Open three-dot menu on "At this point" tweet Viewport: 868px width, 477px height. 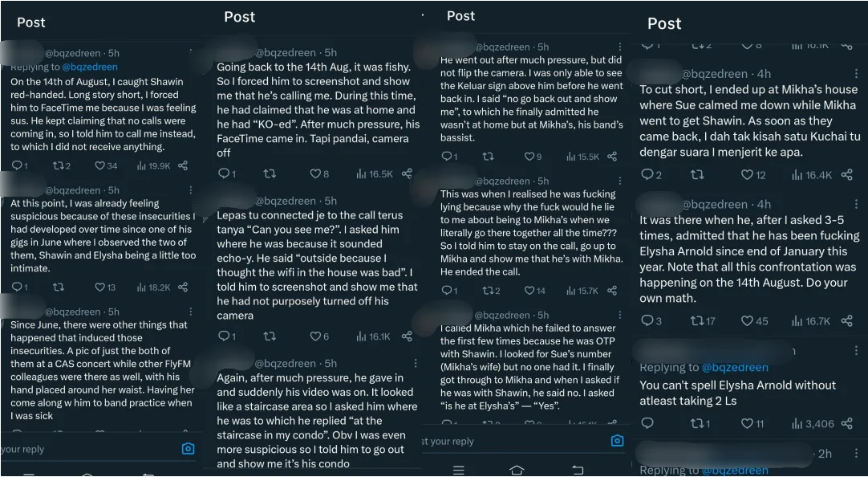(190, 190)
